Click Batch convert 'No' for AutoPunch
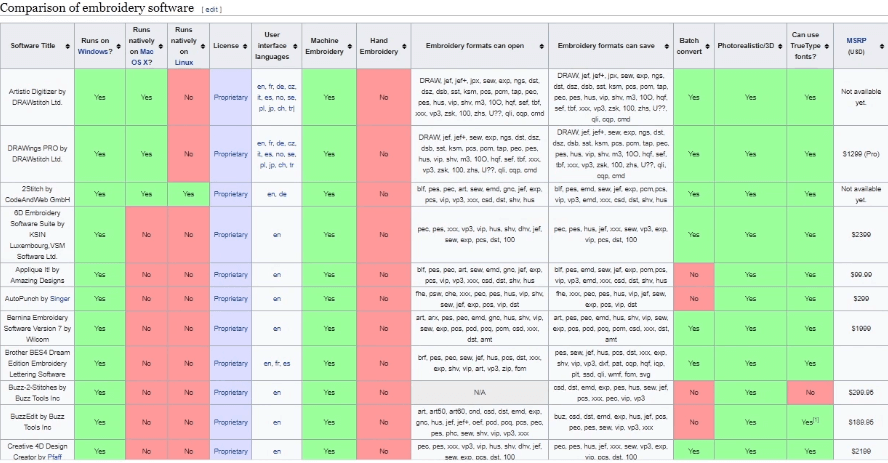Screen dimensions: 888x463 pyautogui.click(x=694, y=298)
